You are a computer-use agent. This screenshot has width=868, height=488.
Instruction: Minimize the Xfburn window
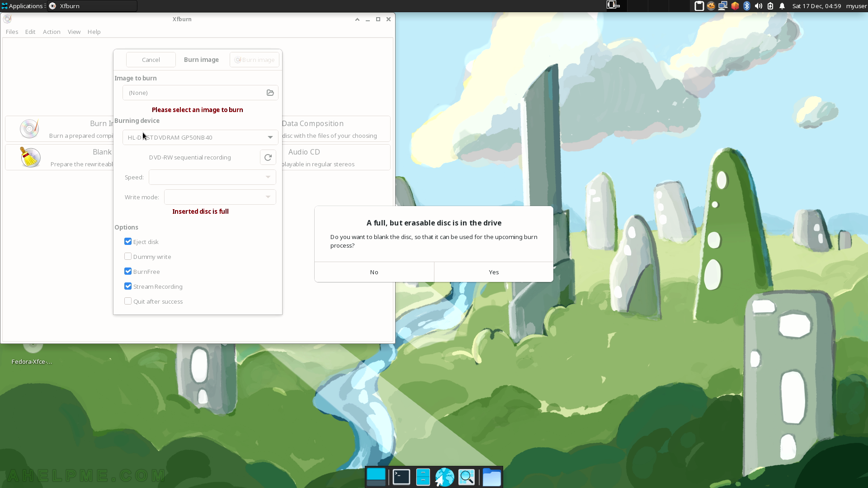click(x=368, y=19)
